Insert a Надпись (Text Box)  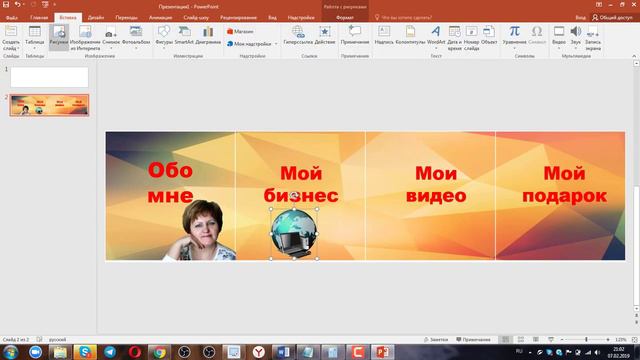[x=384, y=35]
